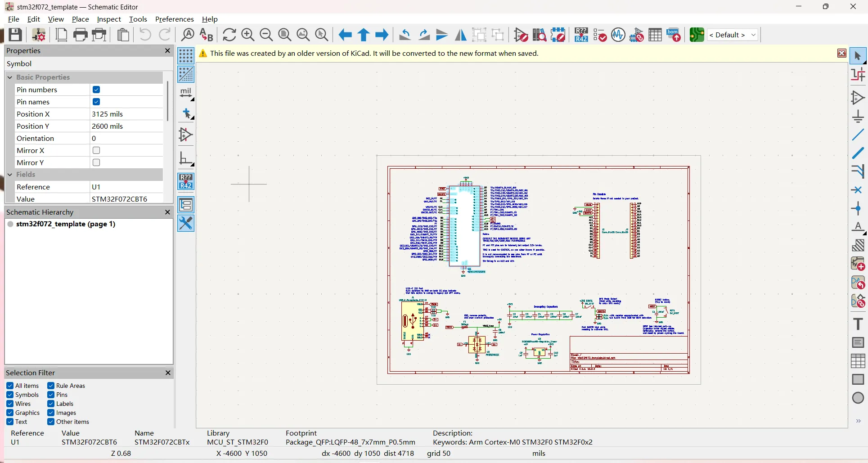Select the Add Junction tool

click(x=858, y=208)
